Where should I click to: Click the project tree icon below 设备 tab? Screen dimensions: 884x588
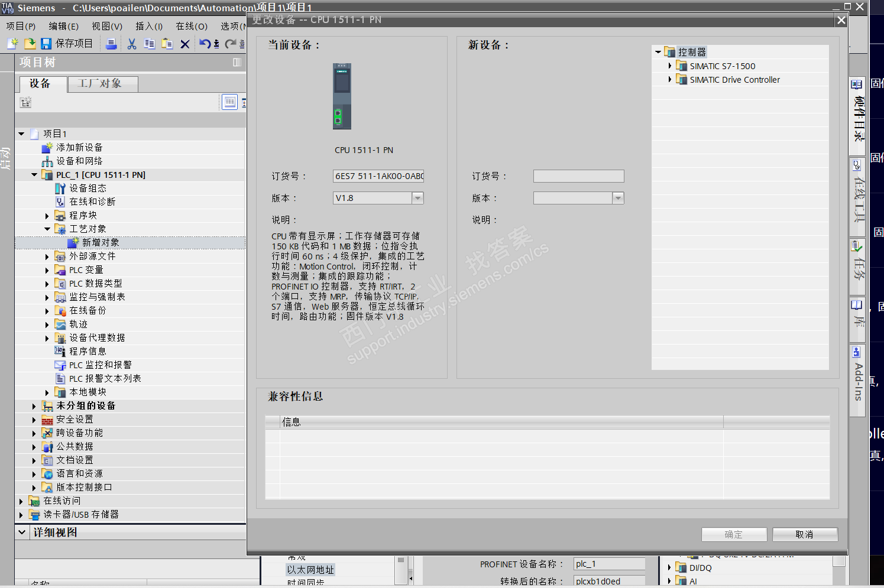(x=25, y=103)
